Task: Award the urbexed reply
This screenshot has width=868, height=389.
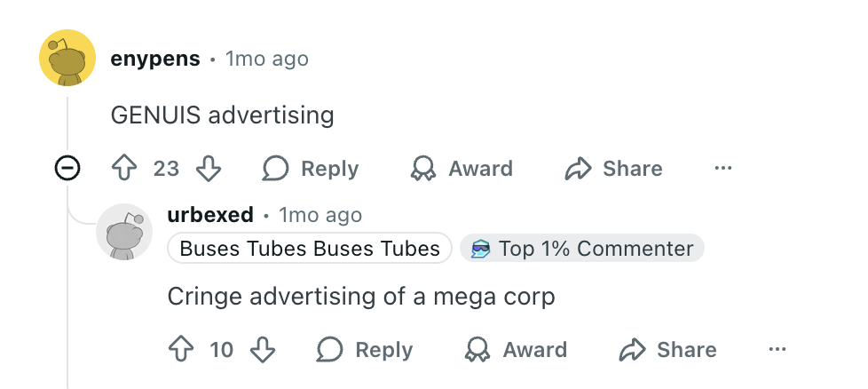Action: click(x=516, y=350)
